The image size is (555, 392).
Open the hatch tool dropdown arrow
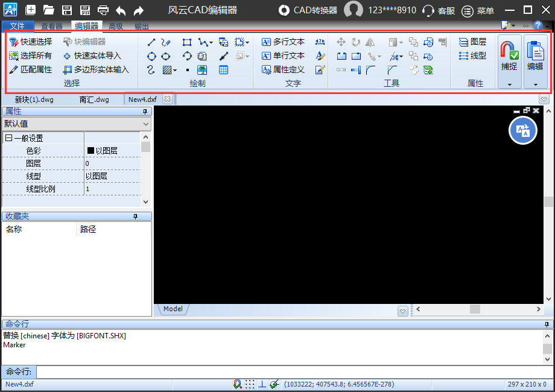[175, 70]
